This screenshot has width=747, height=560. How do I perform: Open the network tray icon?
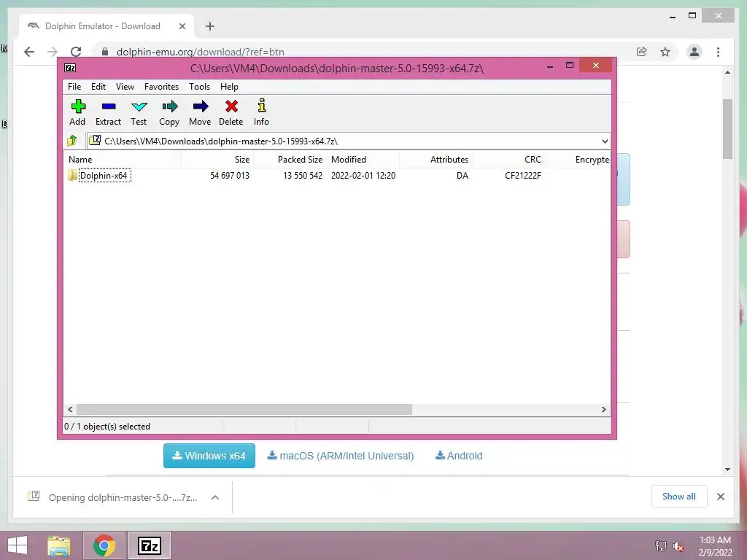661,546
